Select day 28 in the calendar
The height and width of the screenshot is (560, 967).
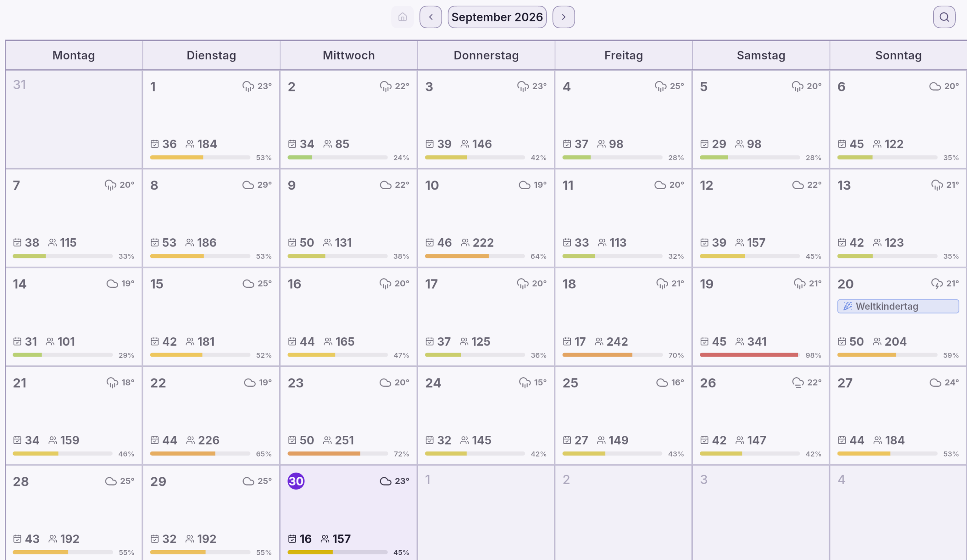(x=74, y=513)
